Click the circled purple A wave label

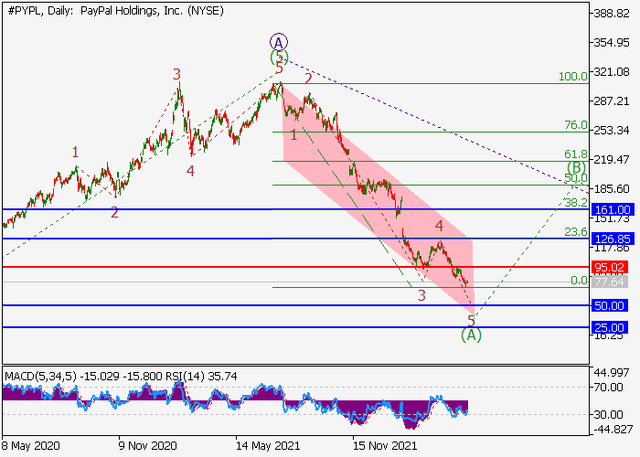coord(279,42)
